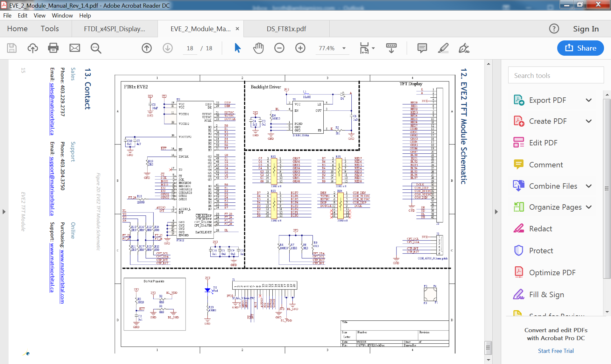Open Edit PDF tool
This screenshot has width=611, height=364.
pos(543,143)
